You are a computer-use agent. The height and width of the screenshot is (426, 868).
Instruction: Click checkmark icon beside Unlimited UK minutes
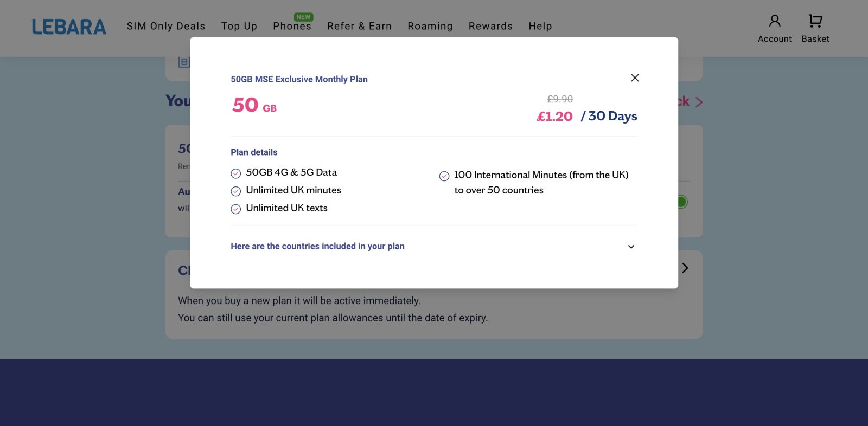(236, 191)
